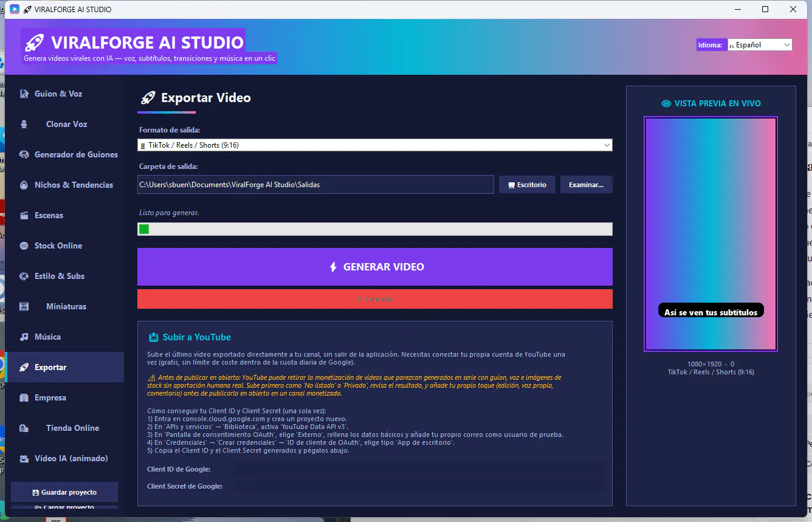The width and height of the screenshot is (812, 522).
Task: Switch to Nichos & Tendencias section
Action: (x=64, y=185)
